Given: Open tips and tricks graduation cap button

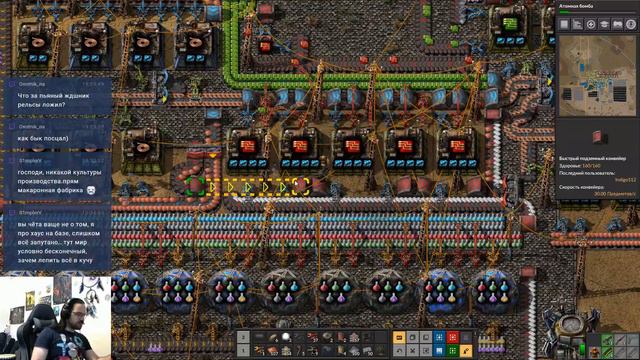Looking at the screenshot, I should click(x=604, y=24).
